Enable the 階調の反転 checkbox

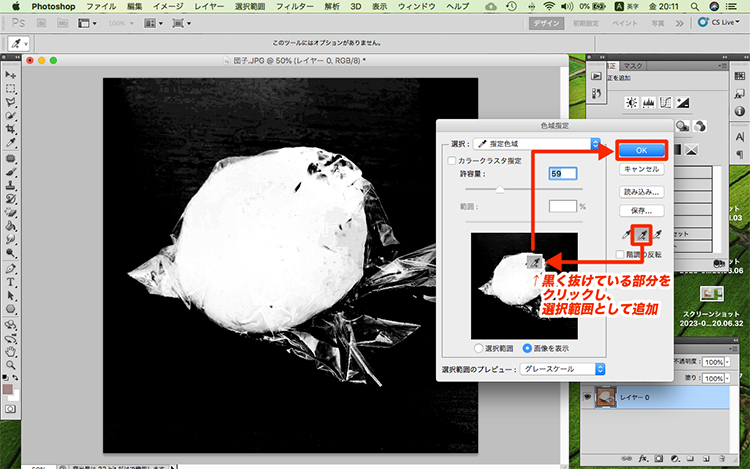click(620, 254)
